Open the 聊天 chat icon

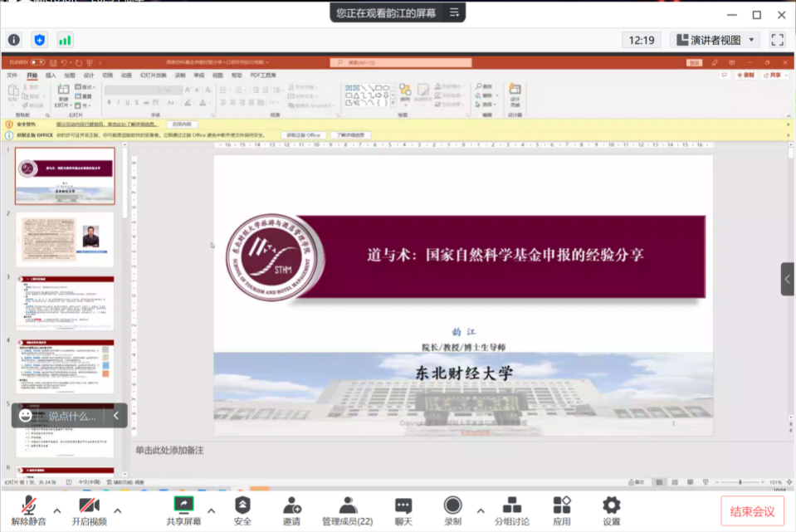click(403, 505)
